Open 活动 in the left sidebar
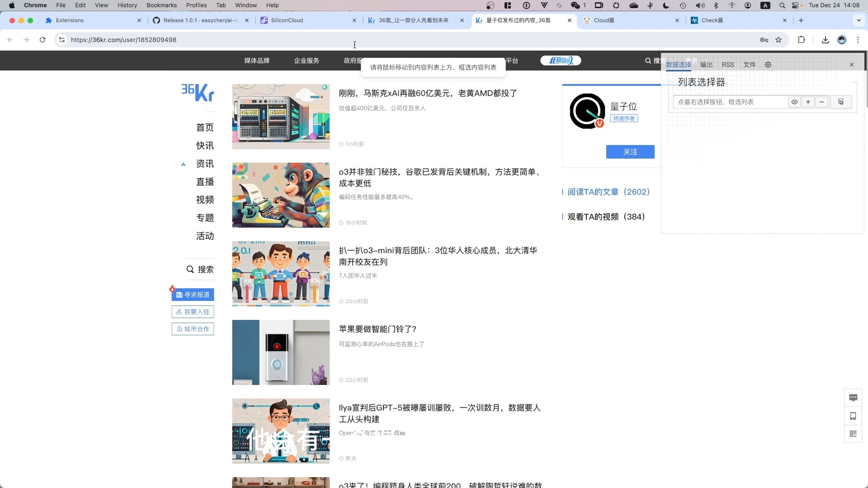This screenshot has width=868, height=488. [x=205, y=236]
